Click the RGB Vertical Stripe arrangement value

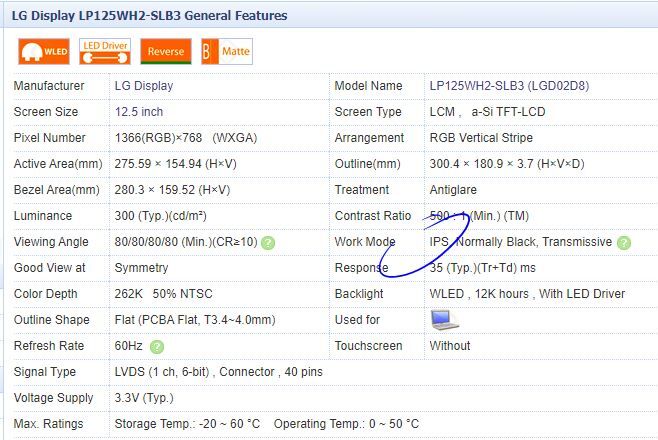tap(481, 138)
